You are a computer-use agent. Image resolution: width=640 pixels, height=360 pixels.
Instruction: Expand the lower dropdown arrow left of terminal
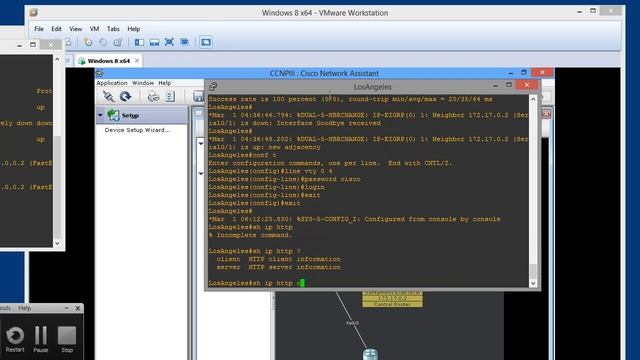click(x=200, y=173)
